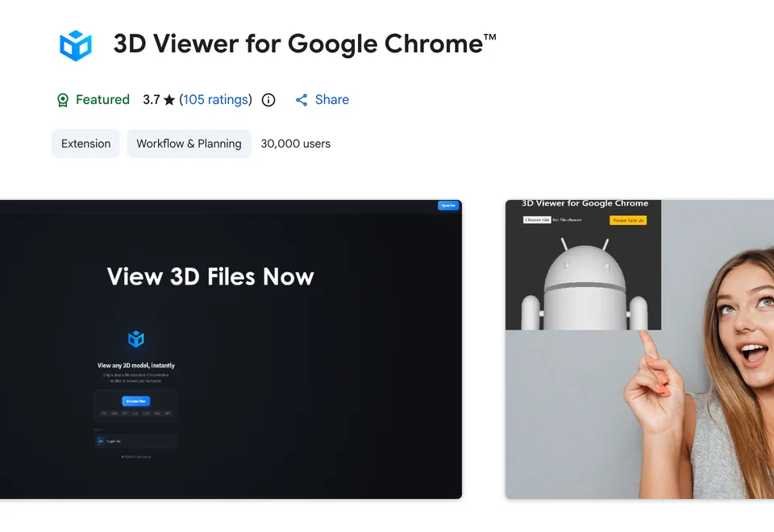Click Choose File button in second screenshot
Image resolution: width=774 pixels, height=532 pixels.
coord(537,219)
